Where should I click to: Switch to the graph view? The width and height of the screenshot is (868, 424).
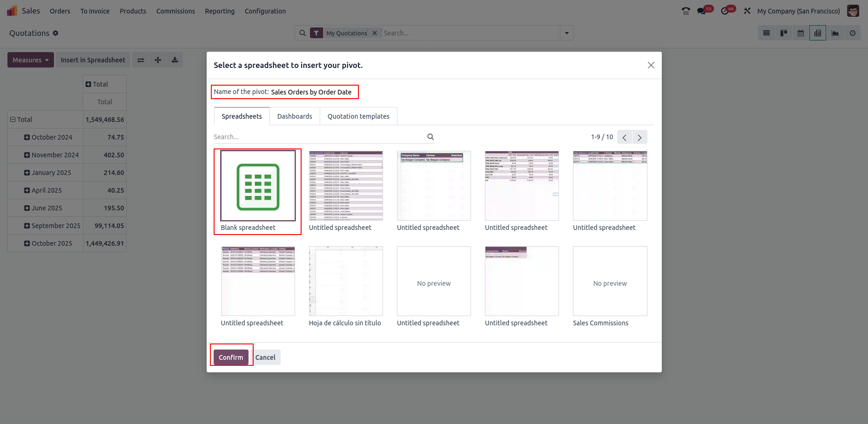click(x=835, y=33)
